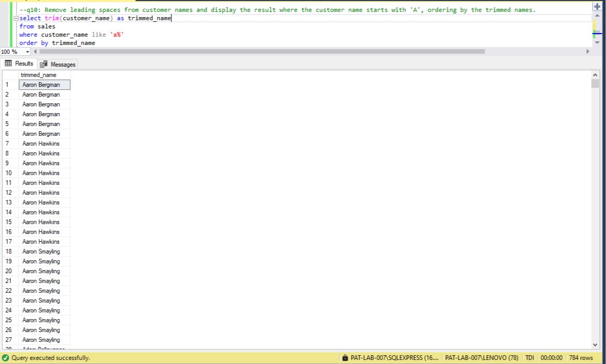
Task: Collapse the select statement outline toggle
Action: point(16,18)
